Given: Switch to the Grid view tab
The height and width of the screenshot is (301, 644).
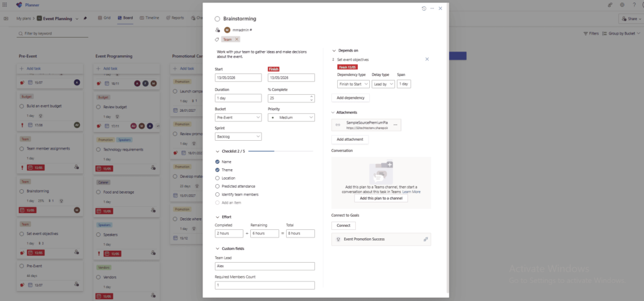Looking at the screenshot, I should (104, 18).
